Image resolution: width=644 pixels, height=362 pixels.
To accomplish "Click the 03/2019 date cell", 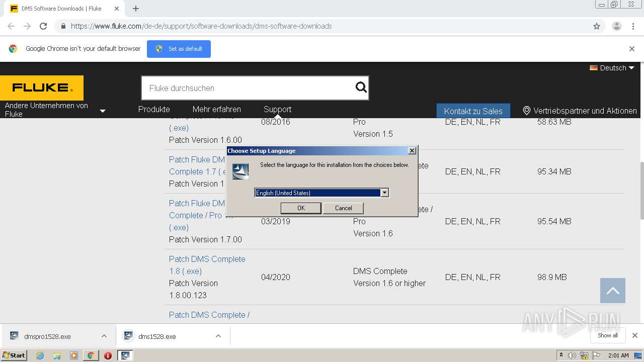I will 276,221.
